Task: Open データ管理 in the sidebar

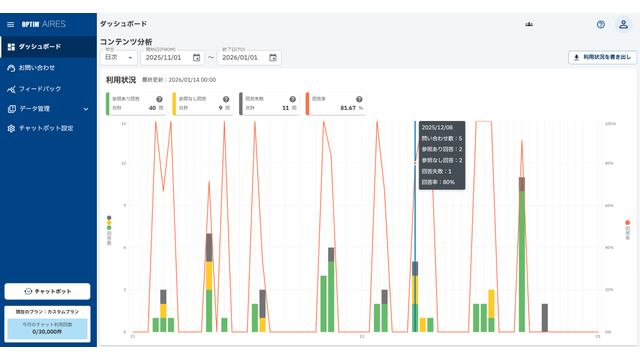Action: pyautogui.click(x=49, y=109)
